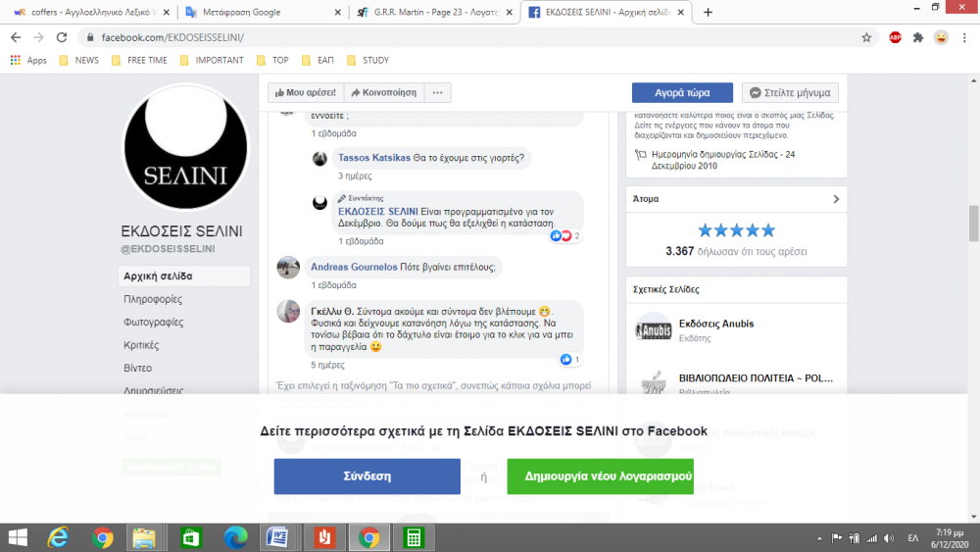Open the TOP bookmarks folder
The width and height of the screenshot is (980, 552).
[x=272, y=60]
